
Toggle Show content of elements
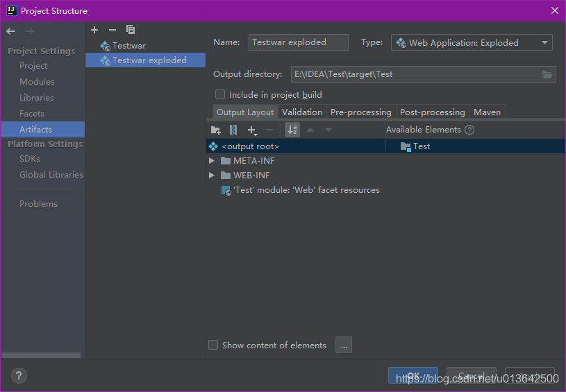click(x=213, y=345)
